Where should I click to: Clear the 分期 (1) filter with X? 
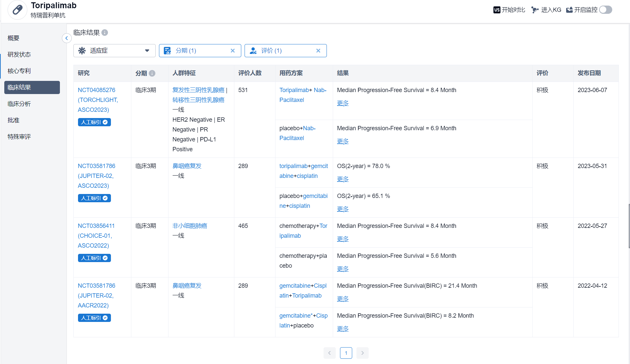coord(233,51)
